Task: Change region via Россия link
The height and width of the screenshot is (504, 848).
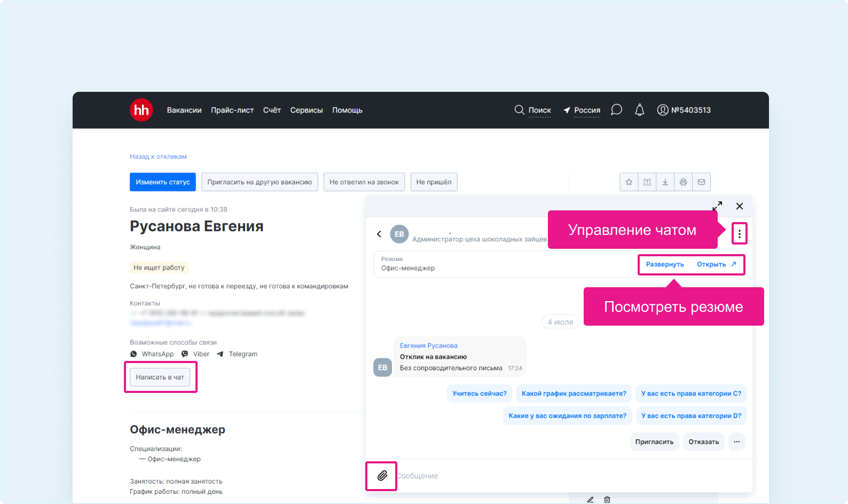Action: tap(587, 111)
